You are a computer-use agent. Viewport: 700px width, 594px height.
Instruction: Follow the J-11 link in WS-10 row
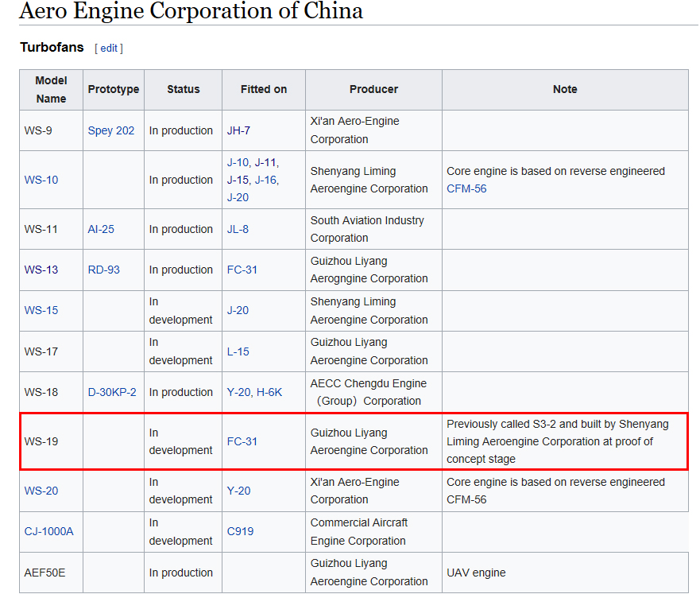[265, 162]
